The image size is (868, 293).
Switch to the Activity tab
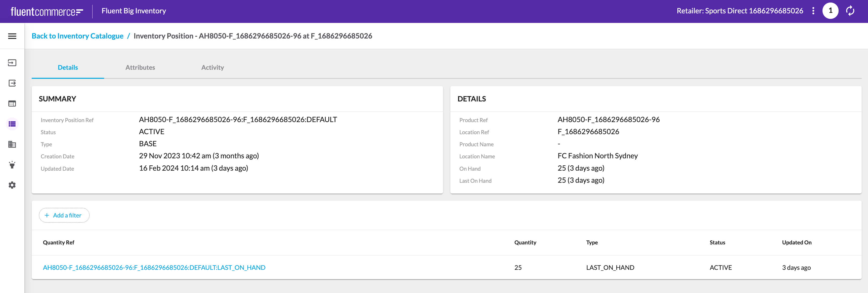[212, 67]
